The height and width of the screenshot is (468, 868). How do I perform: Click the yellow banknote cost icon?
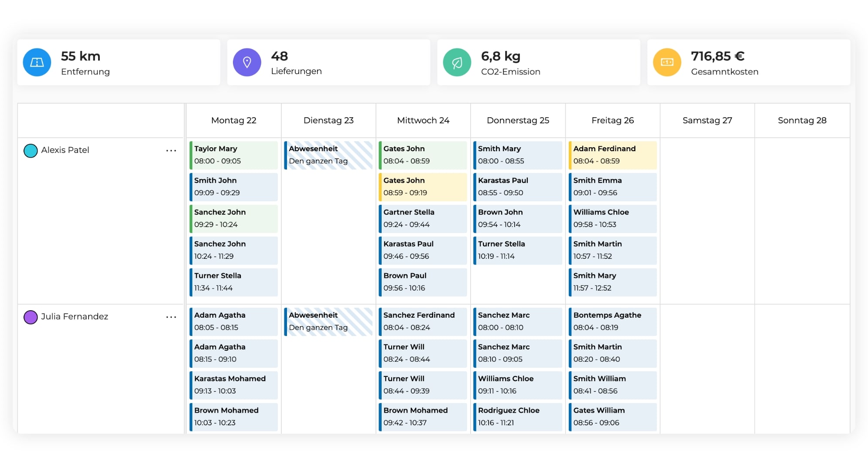tap(666, 62)
